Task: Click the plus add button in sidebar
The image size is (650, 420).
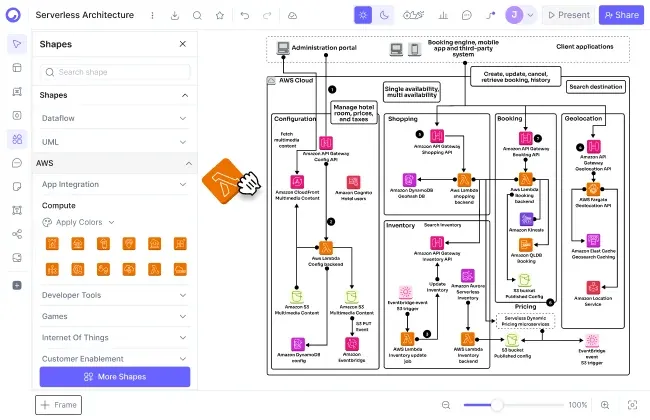Action: (17, 285)
